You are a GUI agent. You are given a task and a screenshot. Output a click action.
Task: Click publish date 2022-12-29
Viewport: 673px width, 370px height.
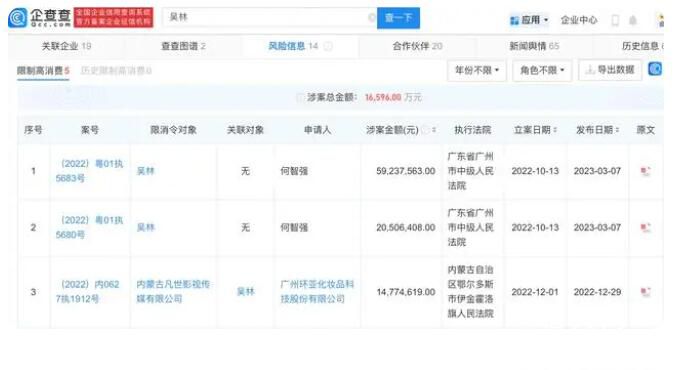(x=597, y=292)
